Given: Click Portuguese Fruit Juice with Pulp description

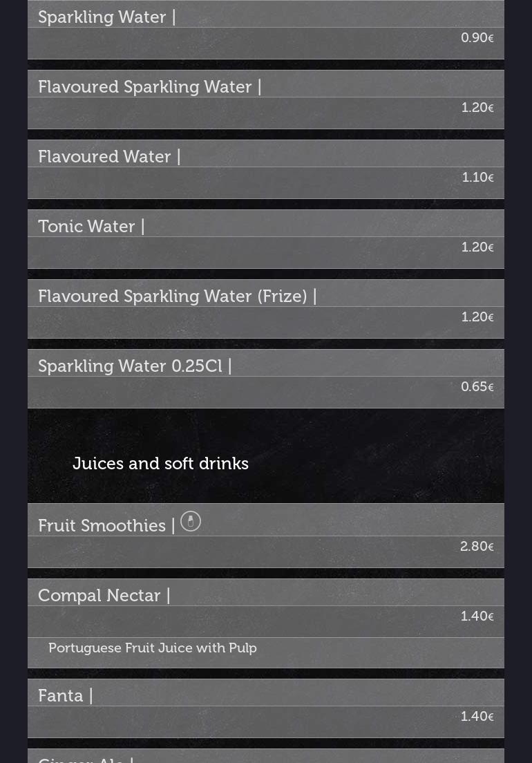Looking at the screenshot, I should click(153, 648).
